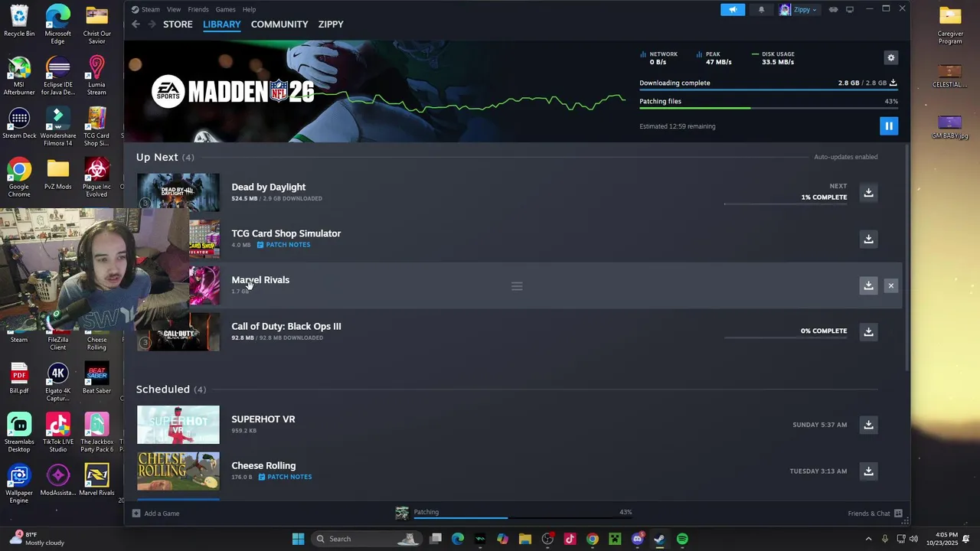This screenshot has height=551, width=980.
Task: Pause the Madden NFL 26 download
Action: pyautogui.click(x=888, y=126)
